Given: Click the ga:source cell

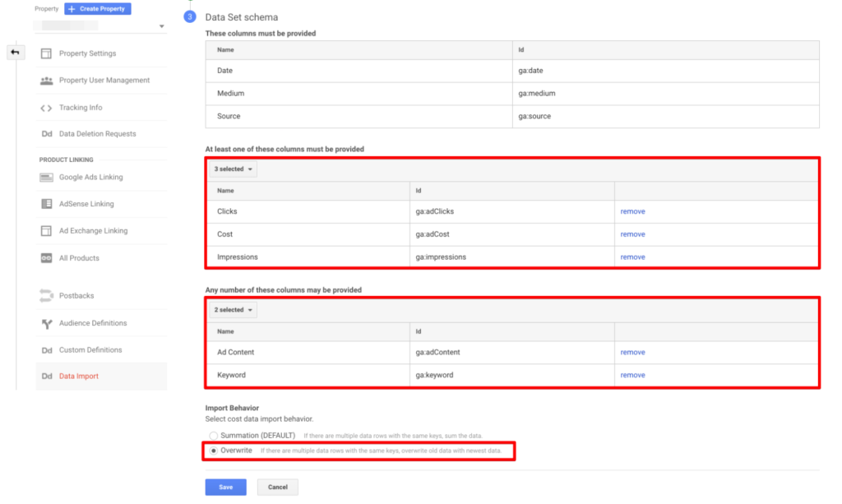Looking at the screenshot, I should (666, 117).
